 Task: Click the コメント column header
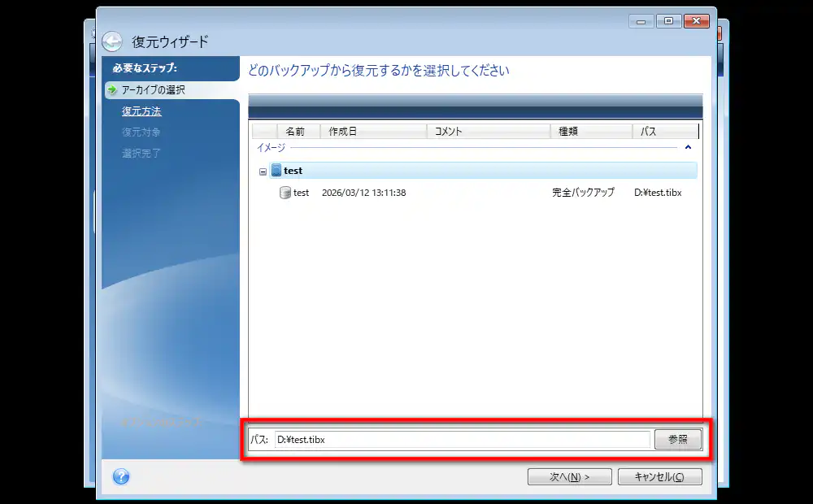coord(488,132)
